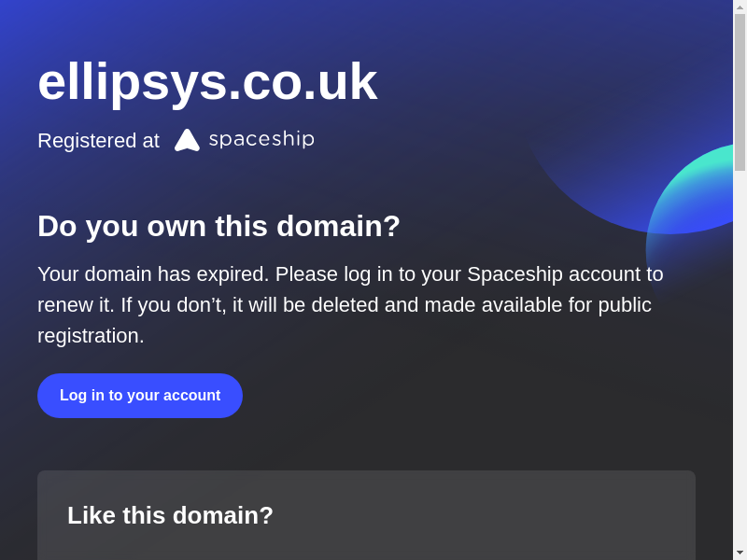747x560 pixels.
Task: Click the 'Like this domain?' heading
Action: pyautogui.click(x=170, y=515)
